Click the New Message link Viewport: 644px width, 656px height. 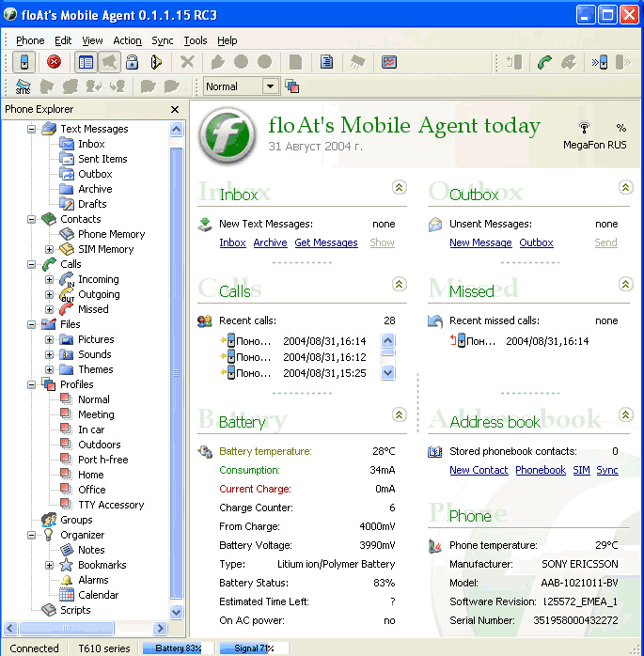point(480,242)
